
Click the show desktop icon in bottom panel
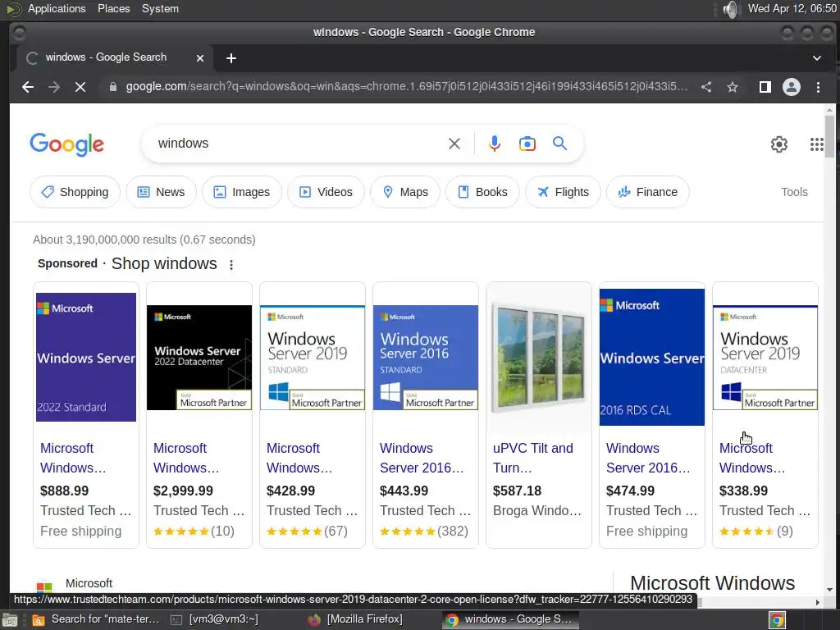pyautogui.click(x=9, y=620)
